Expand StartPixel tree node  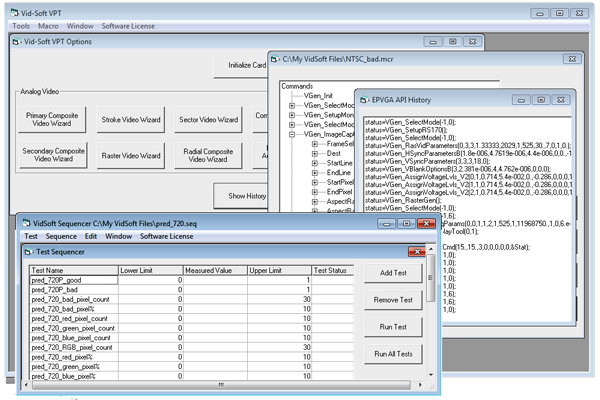pos(315,182)
